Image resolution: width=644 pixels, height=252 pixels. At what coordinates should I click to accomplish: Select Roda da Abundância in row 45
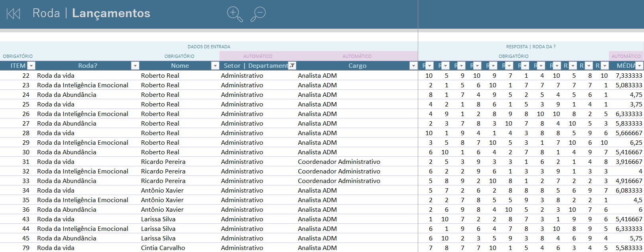click(x=67, y=238)
